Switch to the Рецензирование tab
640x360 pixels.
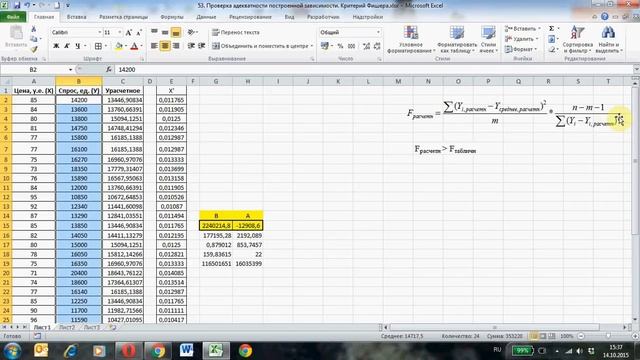pos(250,17)
